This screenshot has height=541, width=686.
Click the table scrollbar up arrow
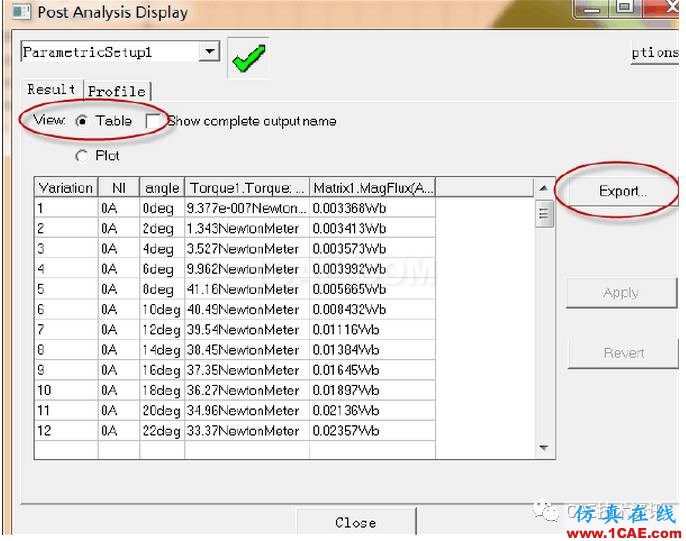[x=543, y=188]
